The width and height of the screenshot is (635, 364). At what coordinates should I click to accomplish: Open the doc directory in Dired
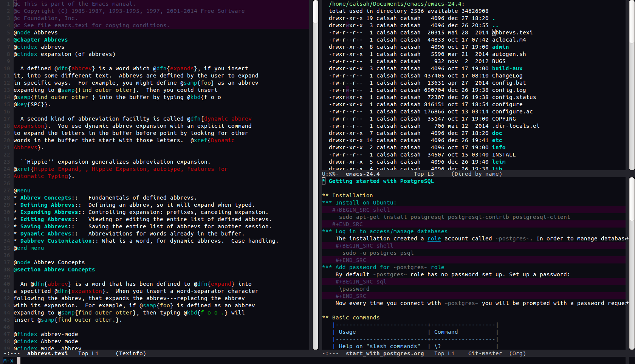coord(497,133)
